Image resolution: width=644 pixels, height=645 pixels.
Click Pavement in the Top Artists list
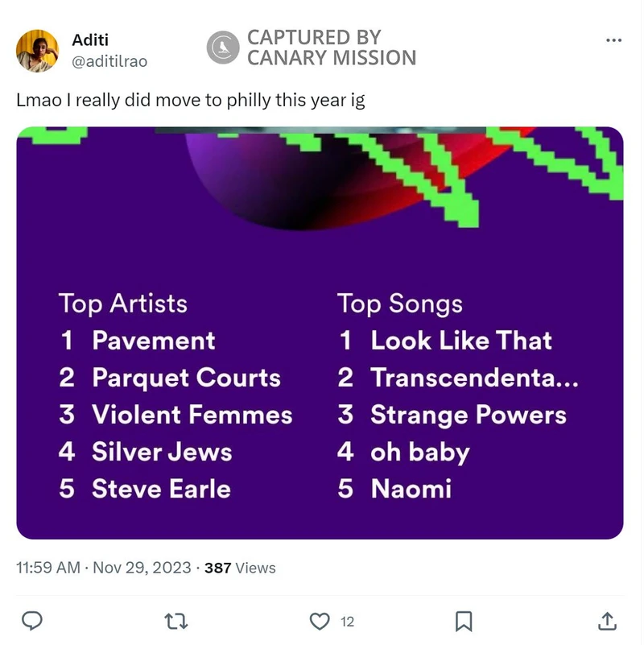(x=154, y=341)
